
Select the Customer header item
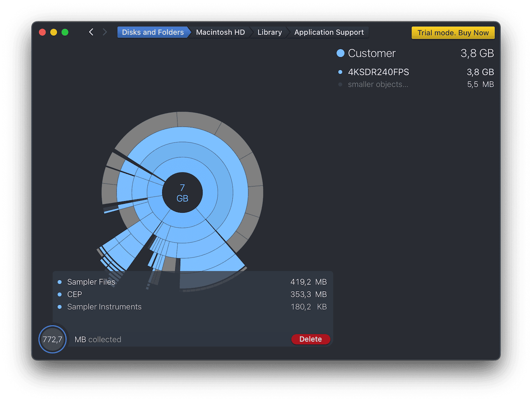372,53
